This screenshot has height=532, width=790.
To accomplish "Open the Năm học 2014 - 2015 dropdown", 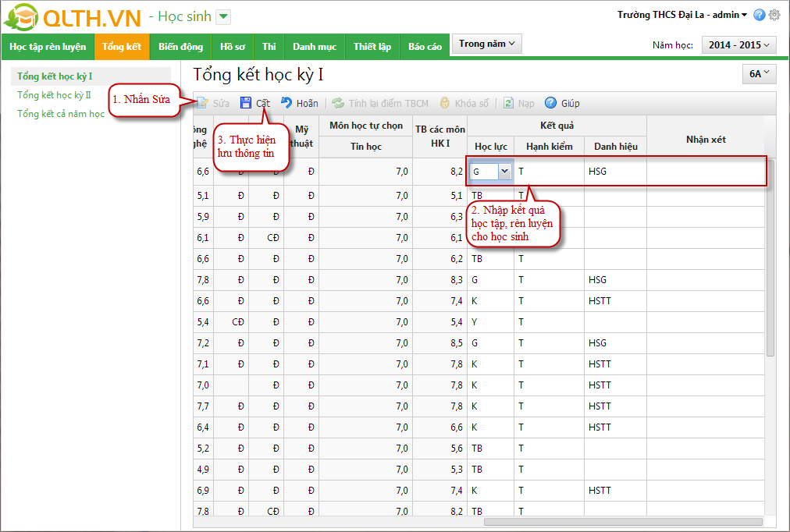I will click(x=738, y=45).
